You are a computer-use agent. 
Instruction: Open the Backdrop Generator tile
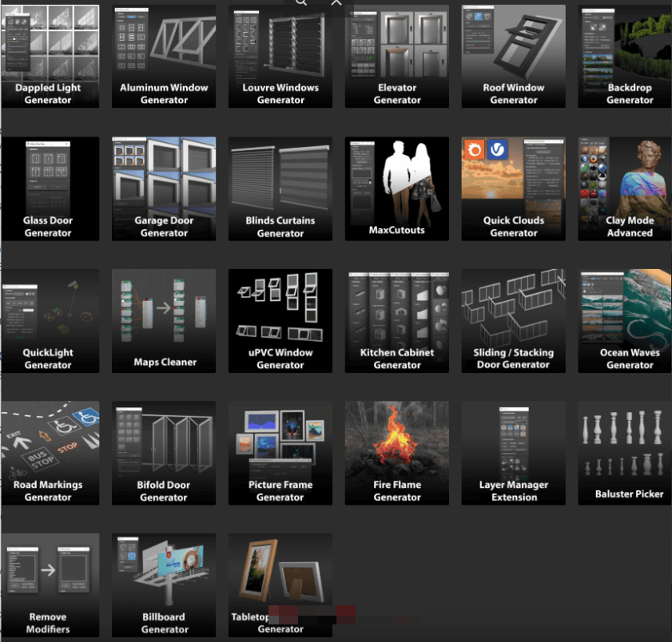click(625, 56)
